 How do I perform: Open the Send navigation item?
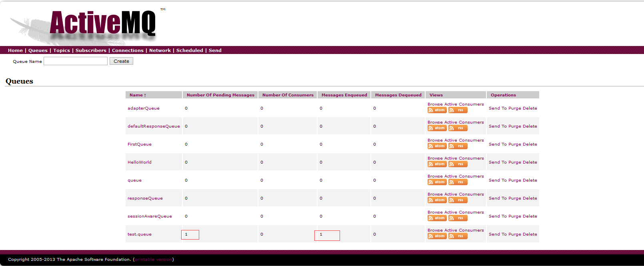215,50
